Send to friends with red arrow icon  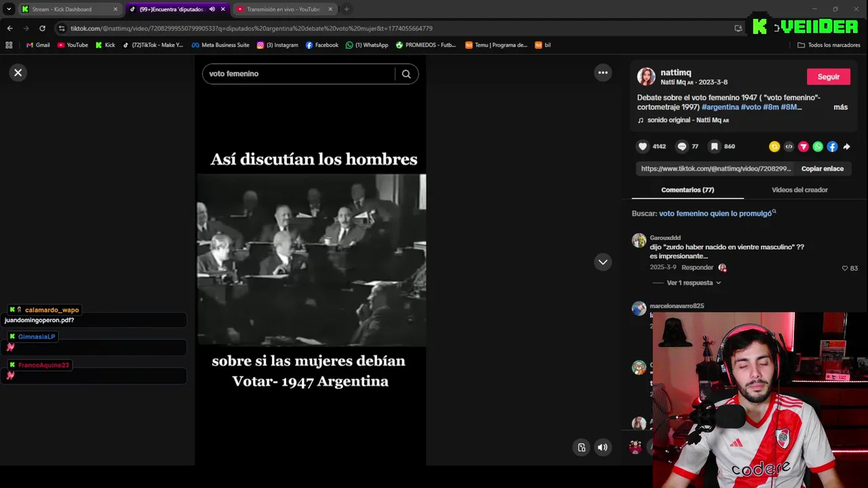pos(804,146)
